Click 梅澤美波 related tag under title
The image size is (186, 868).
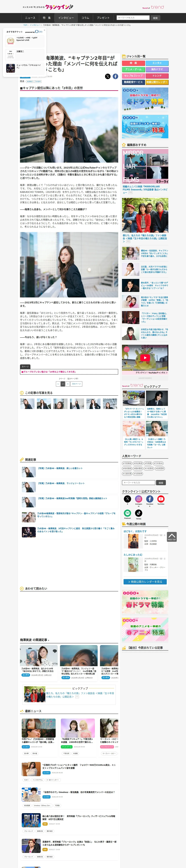tap(30, 82)
